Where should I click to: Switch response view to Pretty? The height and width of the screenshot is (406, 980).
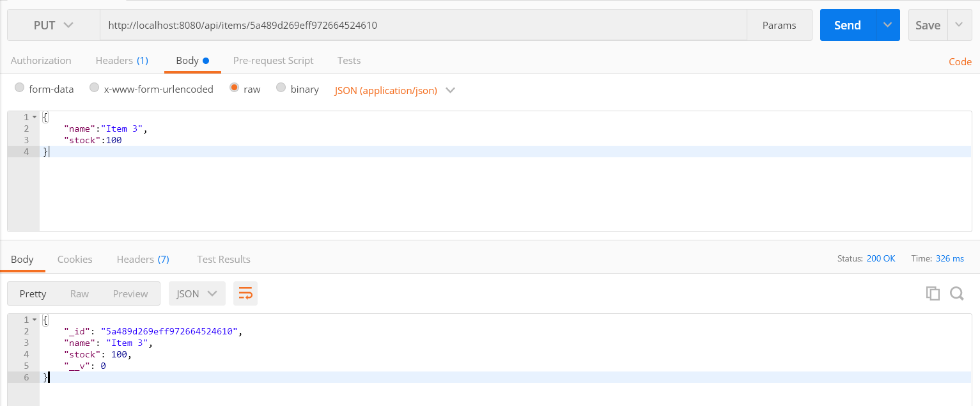click(33, 293)
